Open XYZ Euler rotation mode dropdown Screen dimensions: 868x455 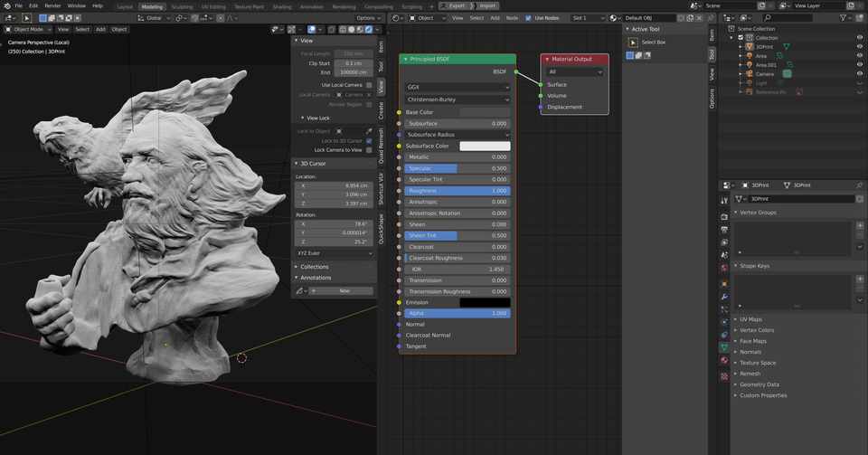[x=335, y=253]
